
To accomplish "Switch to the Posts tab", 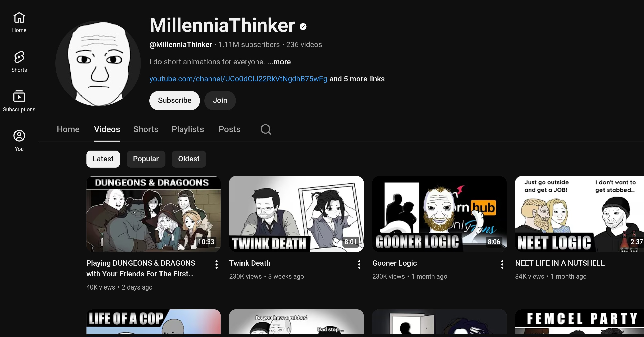I will pos(229,129).
